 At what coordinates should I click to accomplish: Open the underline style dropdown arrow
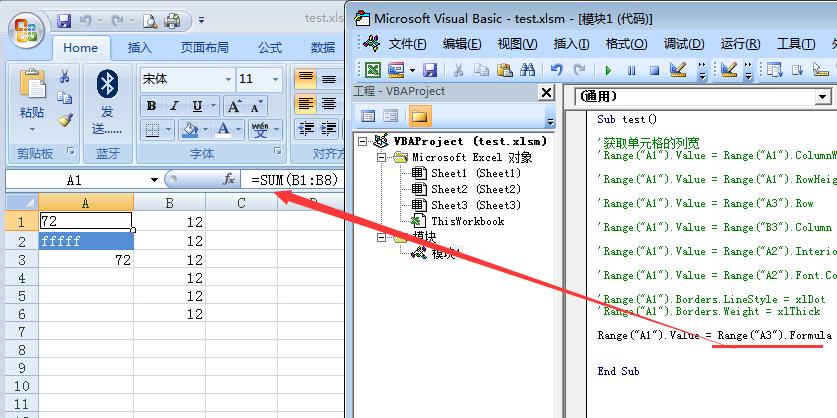[x=213, y=106]
